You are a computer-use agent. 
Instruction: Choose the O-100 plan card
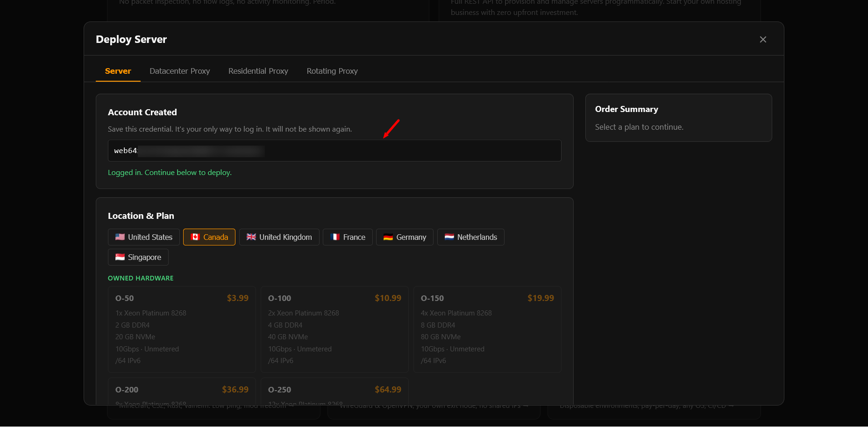334,329
